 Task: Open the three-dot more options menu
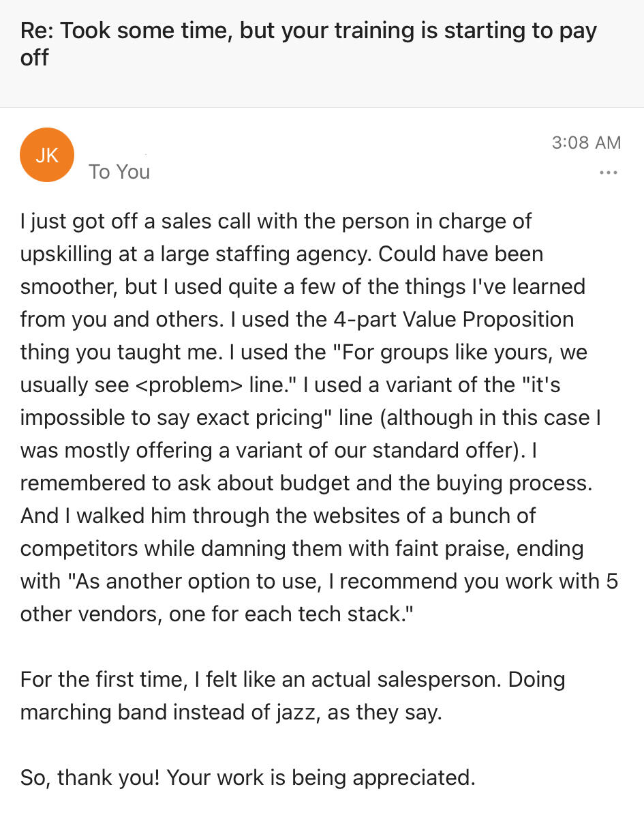[608, 173]
